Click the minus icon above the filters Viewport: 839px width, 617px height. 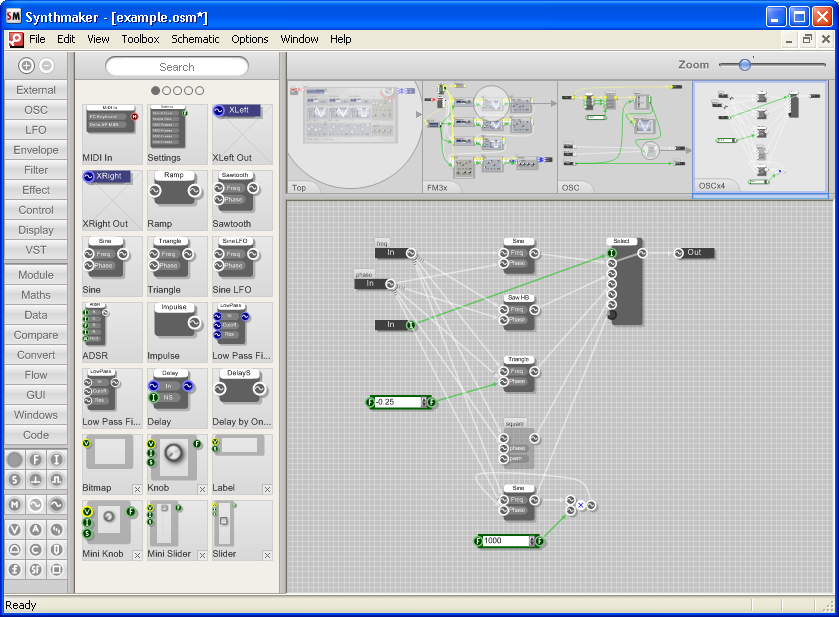click(47, 65)
